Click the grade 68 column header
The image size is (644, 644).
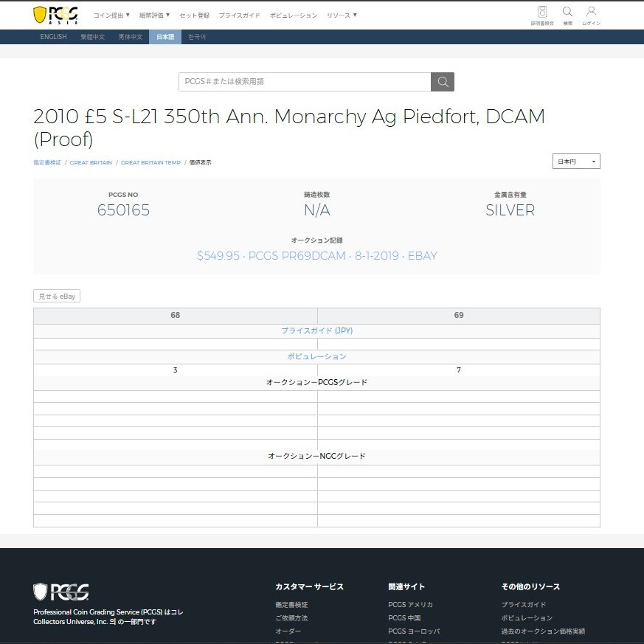176,316
